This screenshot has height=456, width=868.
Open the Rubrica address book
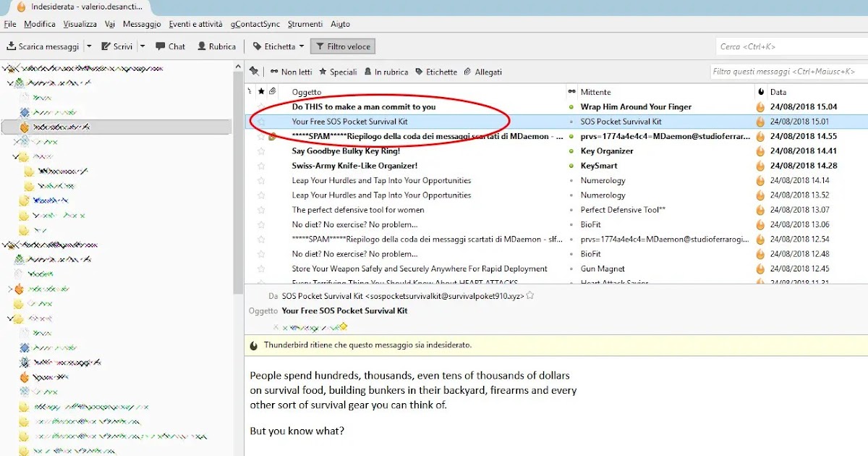[216, 46]
